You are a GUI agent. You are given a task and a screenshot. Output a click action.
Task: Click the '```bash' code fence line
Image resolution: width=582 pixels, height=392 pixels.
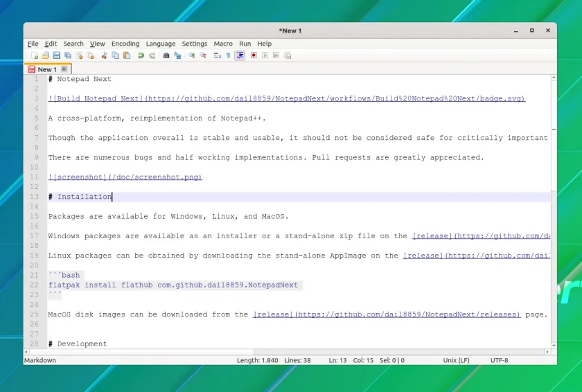[64, 275]
